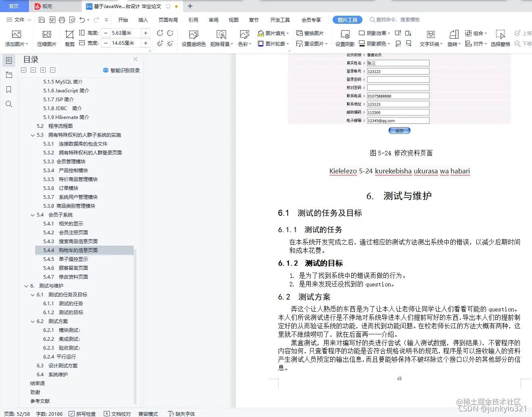Open 阴影效果 shadow effect dropdown
The width and height of the screenshot is (532, 417).
pyautogui.click(x=374, y=33)
